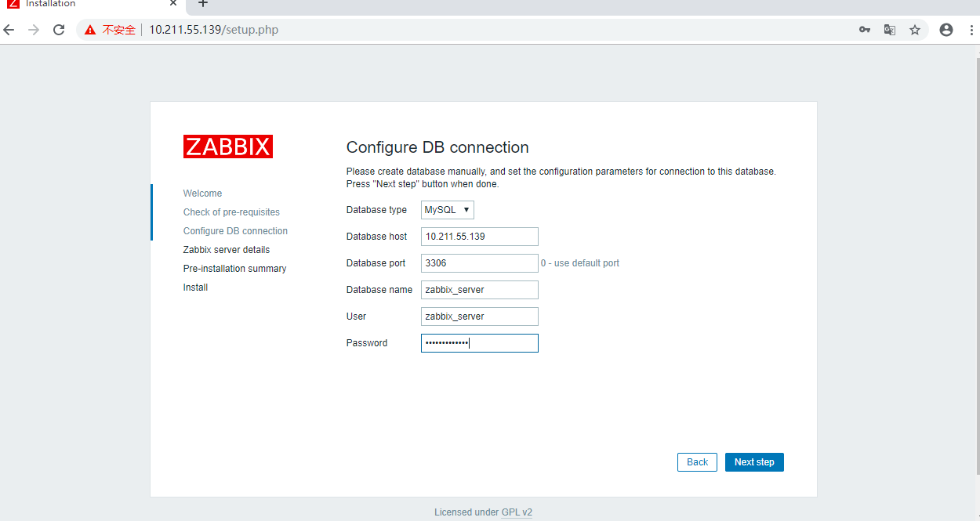
Task: Click the browser back arrow
Action: tap(9, 30)
